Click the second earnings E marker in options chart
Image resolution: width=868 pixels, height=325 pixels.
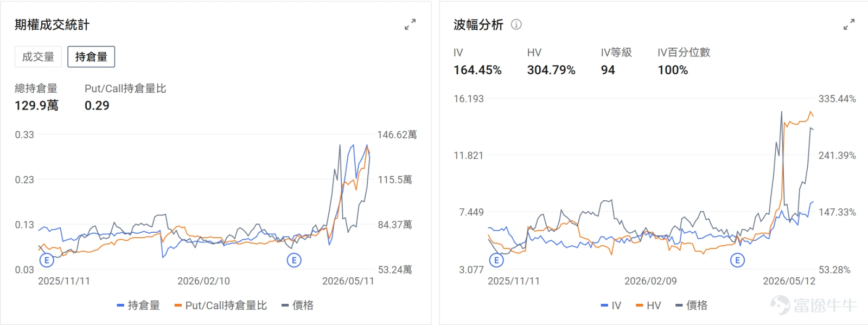pos(294,260)
